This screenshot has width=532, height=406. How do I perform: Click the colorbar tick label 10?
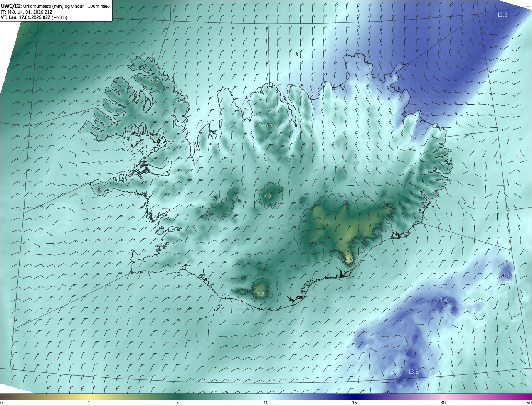click(266, 403)
